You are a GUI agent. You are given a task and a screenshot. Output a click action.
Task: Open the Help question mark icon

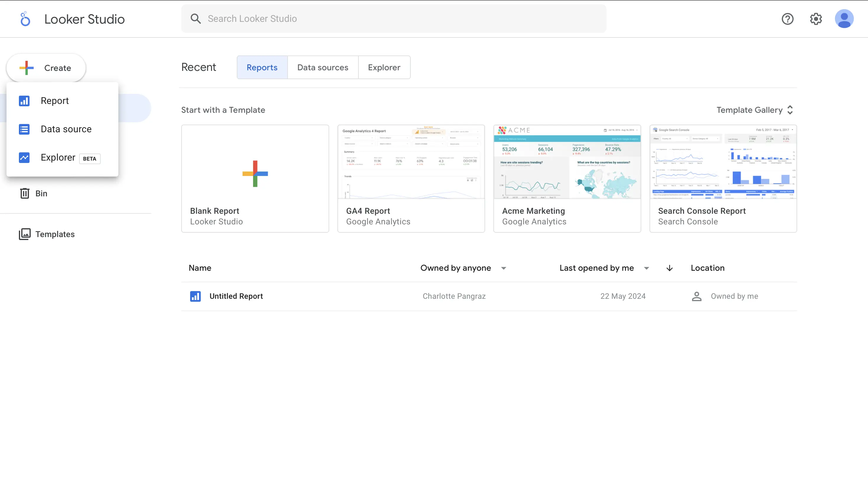787,19
